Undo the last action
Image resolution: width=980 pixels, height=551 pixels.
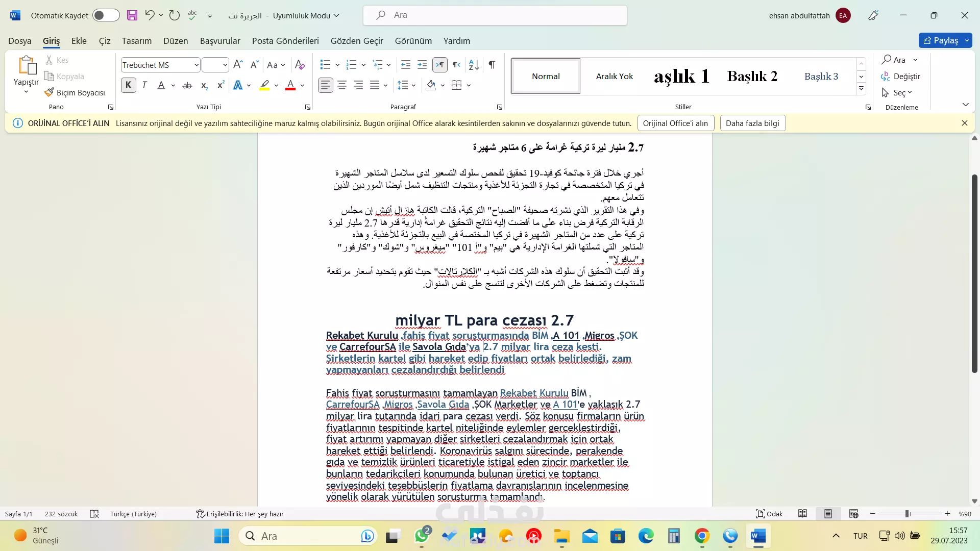(150, 15)
